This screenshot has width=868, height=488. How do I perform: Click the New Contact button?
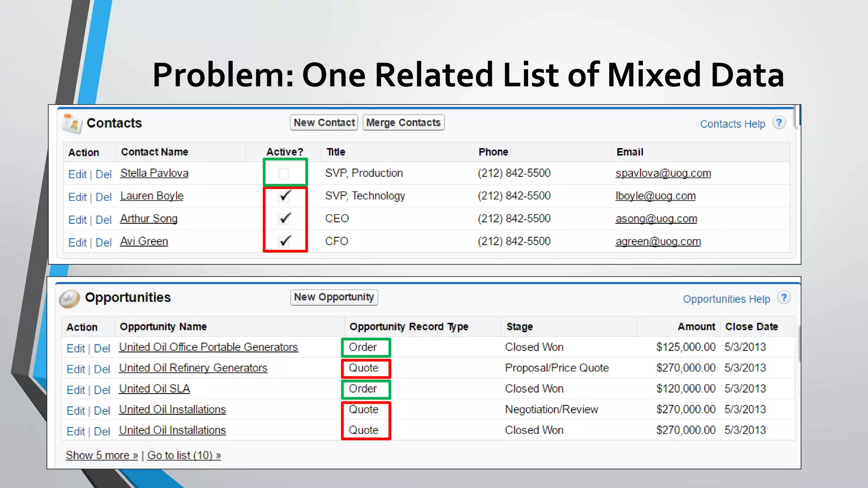(x=324, y=122)
